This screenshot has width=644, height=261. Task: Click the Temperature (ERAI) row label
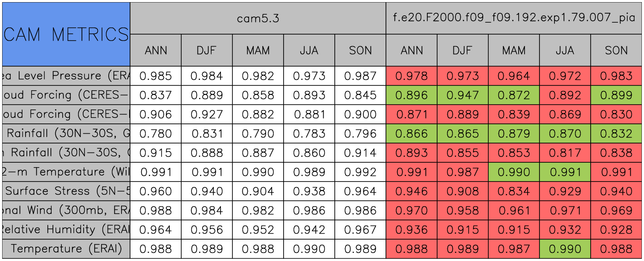(66, 249)
